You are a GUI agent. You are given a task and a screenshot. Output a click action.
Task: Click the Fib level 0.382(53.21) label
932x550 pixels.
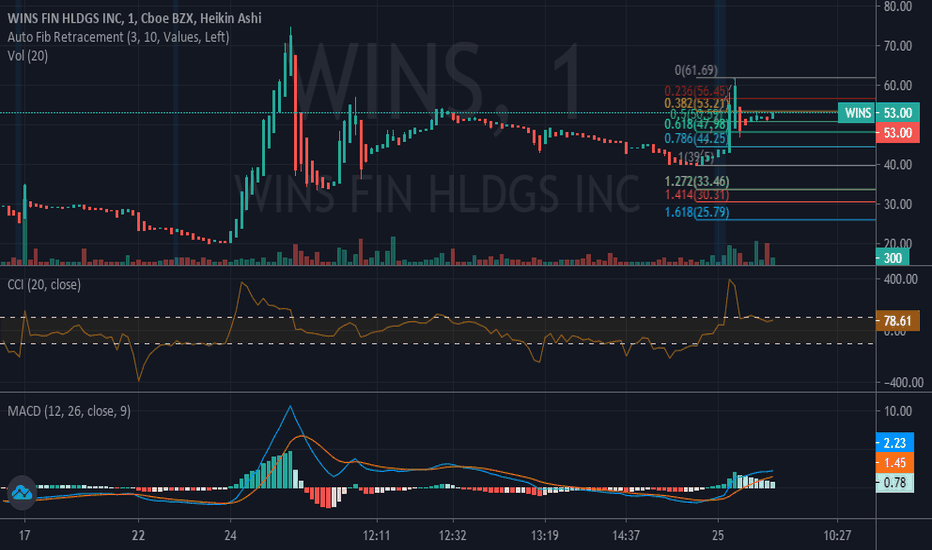click(697, 103)
